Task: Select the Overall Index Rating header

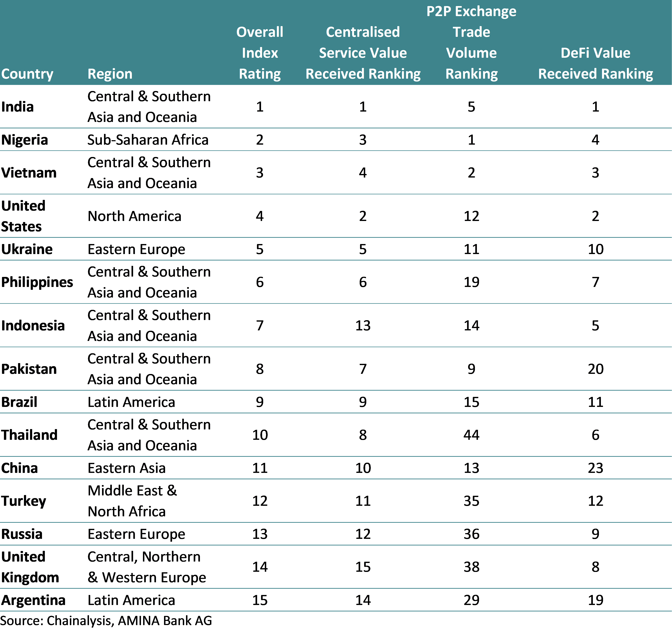Action: (x=260, y=53)
